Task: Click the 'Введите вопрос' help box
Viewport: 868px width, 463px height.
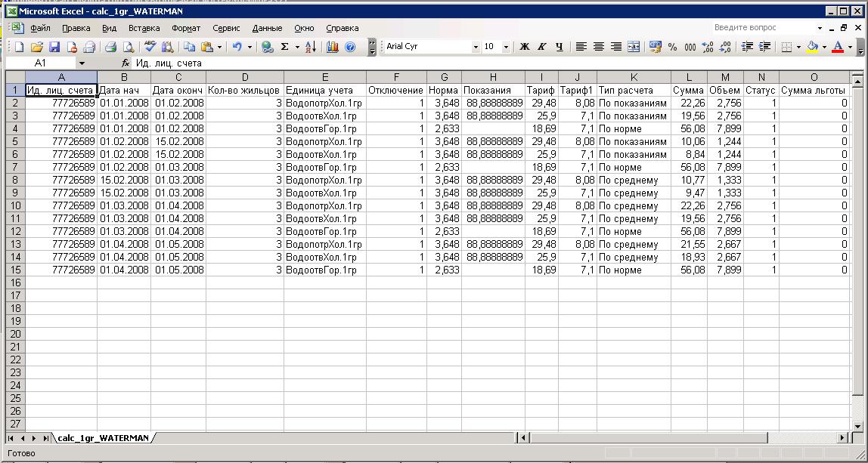Action: pyautogui.click(x=764, y=28)
